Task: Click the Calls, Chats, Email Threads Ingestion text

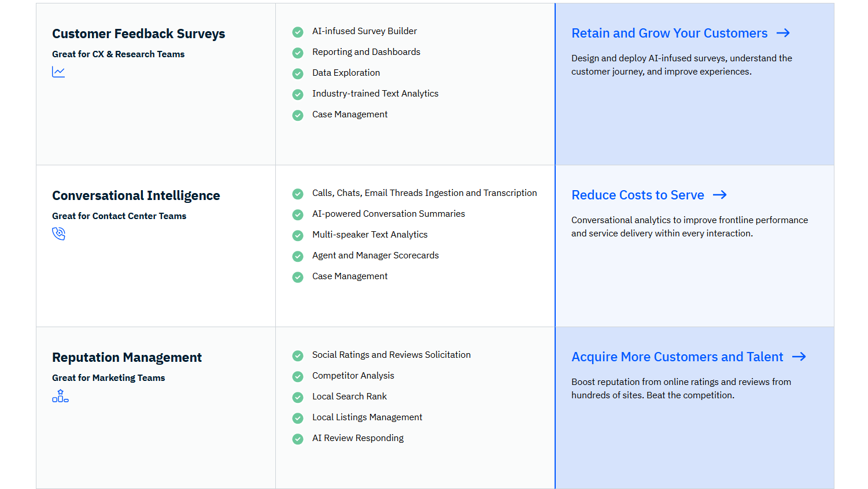Action: tap(424, 193)
